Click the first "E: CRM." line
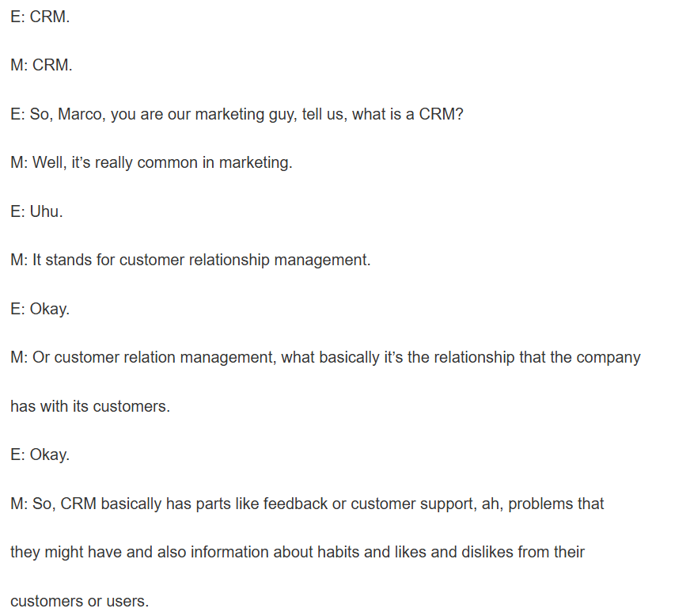This screenshot has width=690, height=616. tap(40, 17)
